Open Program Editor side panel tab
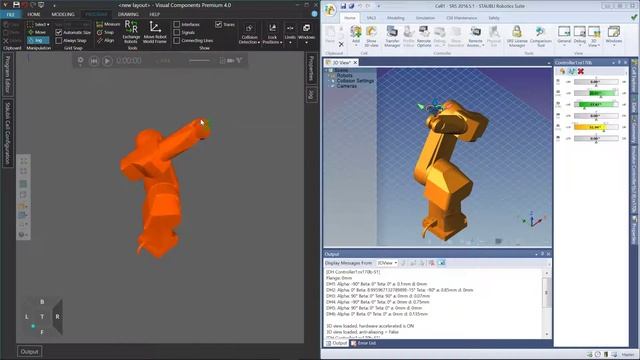This screenshot has height=360, width=640. click(x=8, y=75)
